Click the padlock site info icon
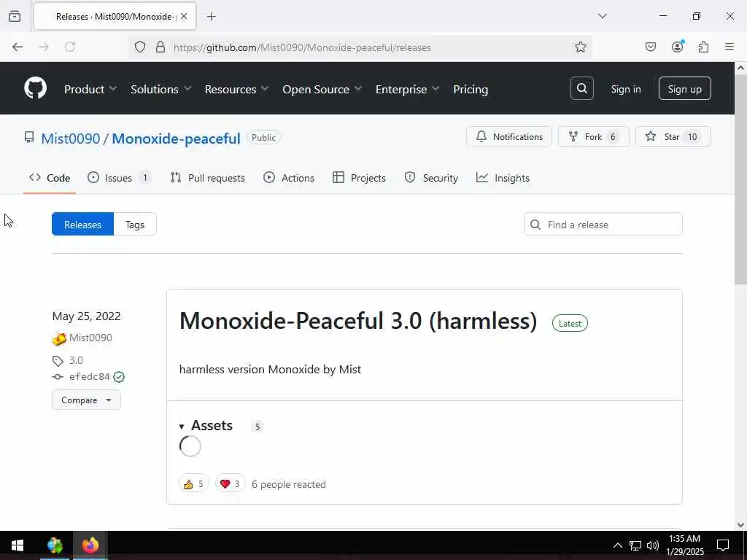Viewport: 747px width, 560px height. tap(160, 47)
